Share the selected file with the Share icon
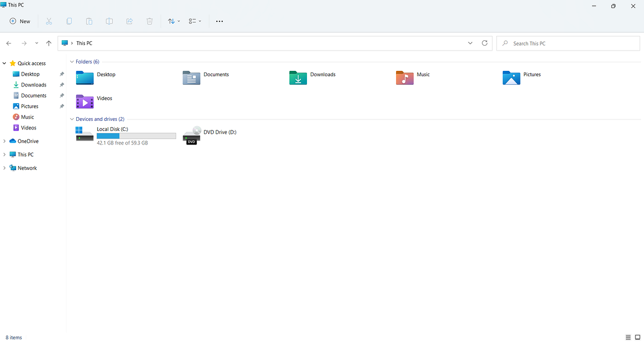644x342 pixels. coord(129,21)
